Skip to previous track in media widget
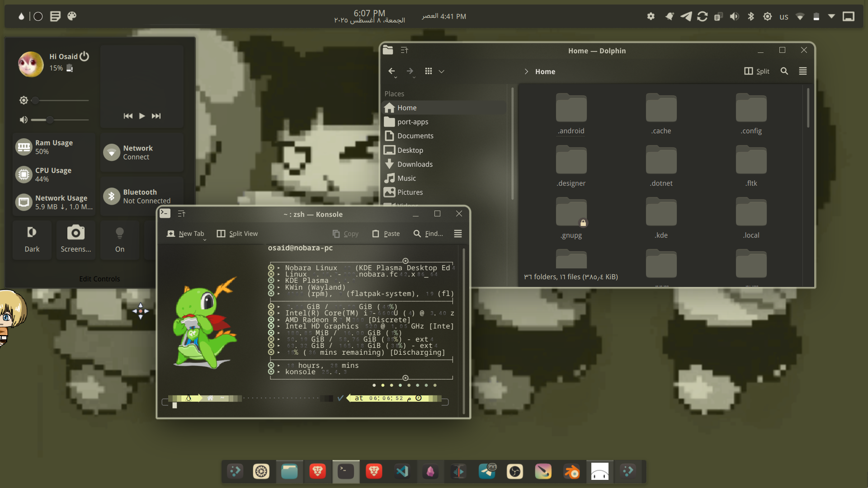 pos(128,116)
